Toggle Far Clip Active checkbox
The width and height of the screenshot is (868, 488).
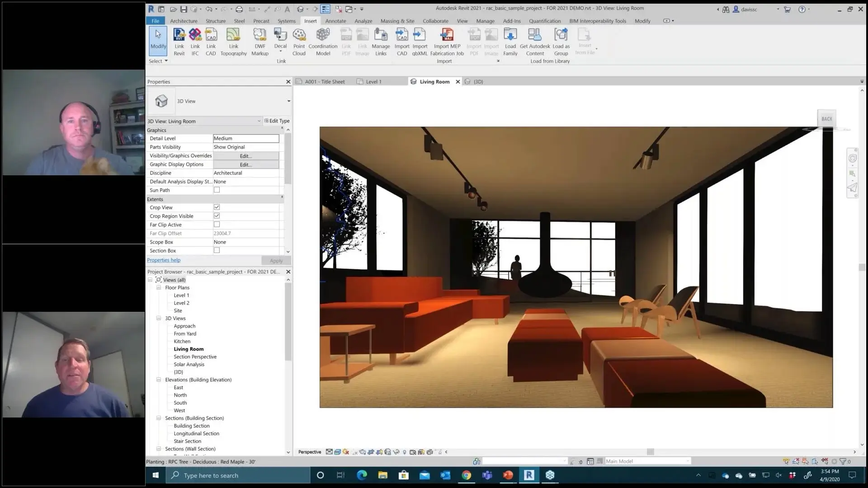pos(217,225)
